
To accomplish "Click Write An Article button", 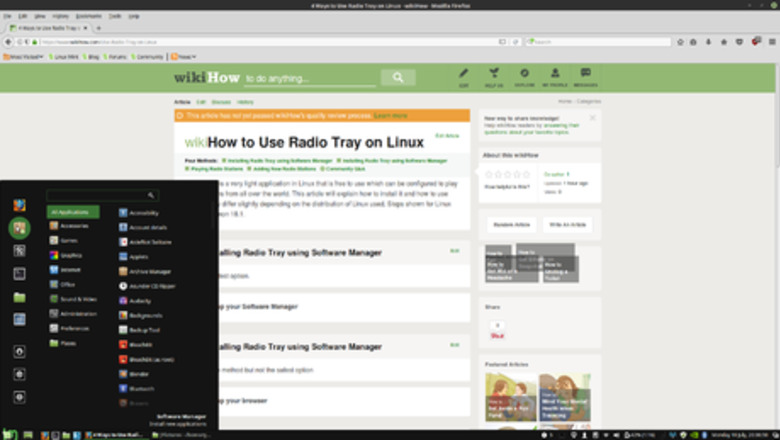I will [x=567, y=225].
